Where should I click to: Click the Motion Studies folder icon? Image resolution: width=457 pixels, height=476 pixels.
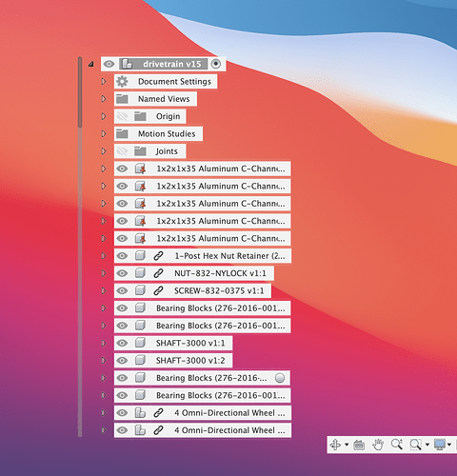coord(122,133)
